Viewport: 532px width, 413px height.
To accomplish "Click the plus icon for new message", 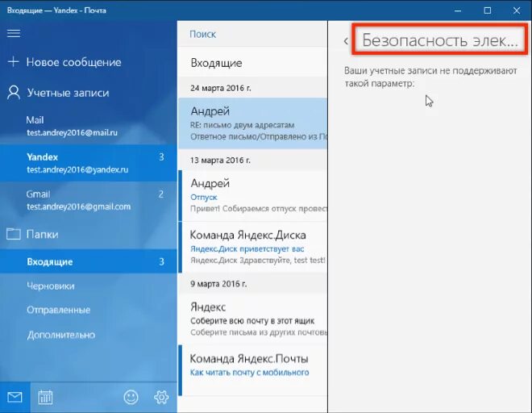I will point(13,62).
